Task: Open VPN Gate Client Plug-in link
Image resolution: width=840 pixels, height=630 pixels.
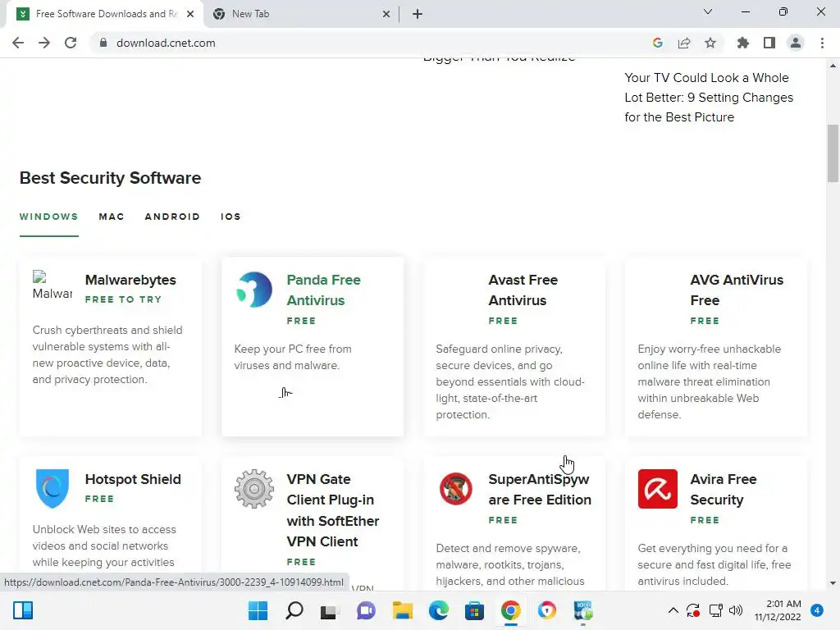Action: [333, 510]
